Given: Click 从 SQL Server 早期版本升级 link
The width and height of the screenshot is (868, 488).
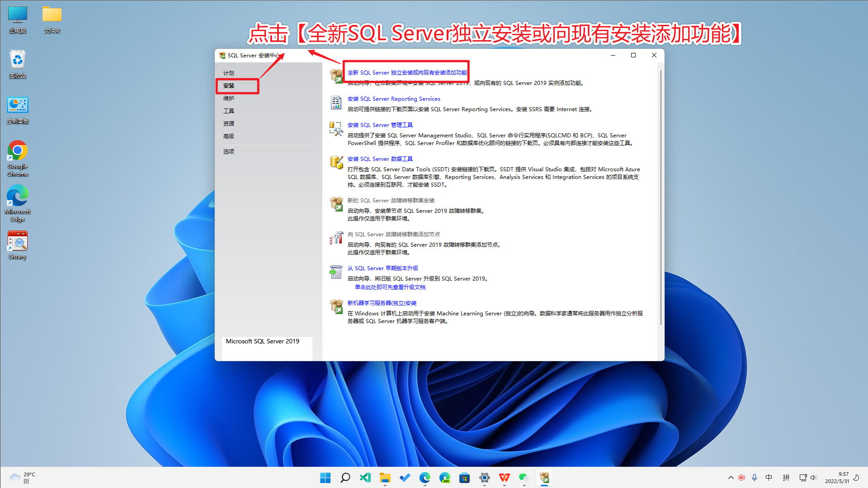Looking at the screenshot, I should tap(382, 268).
